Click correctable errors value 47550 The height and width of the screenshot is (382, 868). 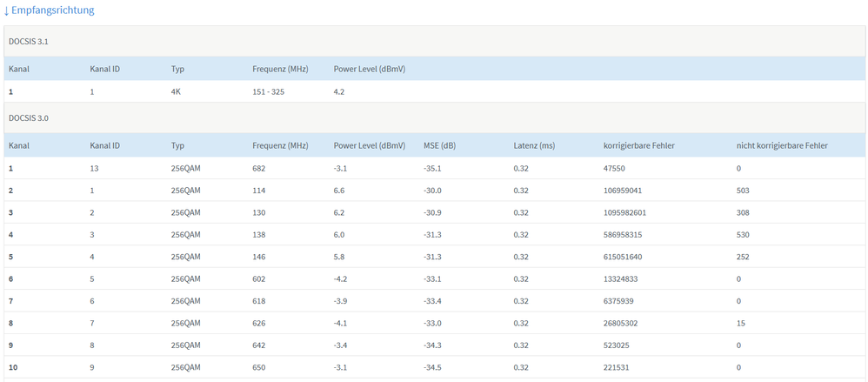coord(614,168)
